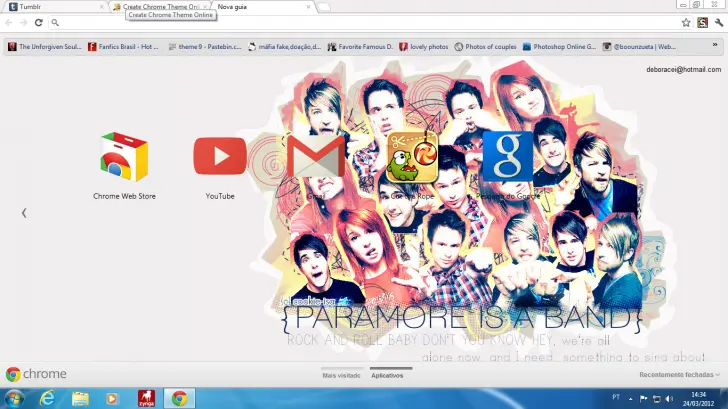Switch to Create Chrome Theme Online tab
Viewport: 728px width, 409px height.
pos(160,6)
